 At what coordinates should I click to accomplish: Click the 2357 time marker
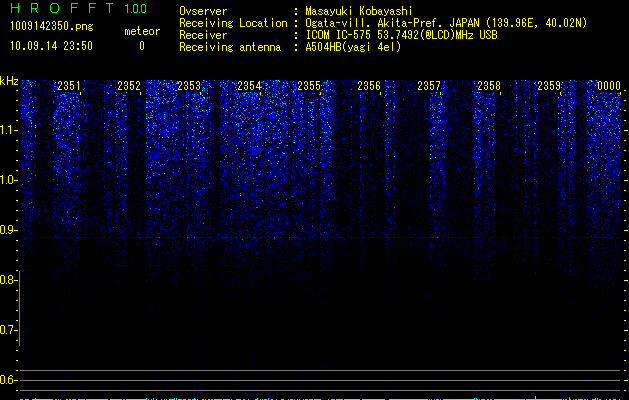pyautogui.click(x=429, y=86)
